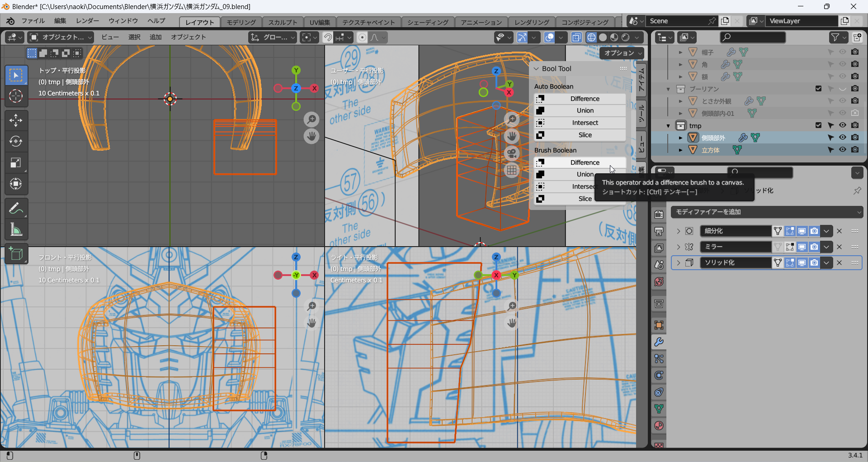868x462 pixels.
Task: Select the Scale tool in the toolbar
Action: (x=16, y=163)
